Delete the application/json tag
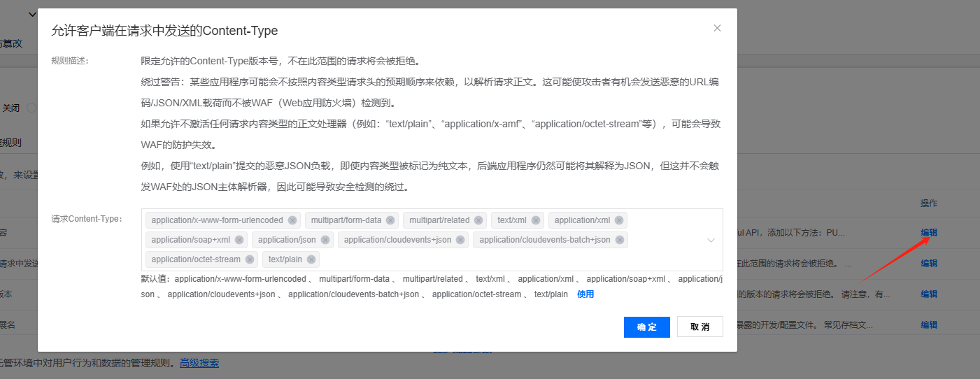This screenshot has height=379, width=980. point(325,240)
